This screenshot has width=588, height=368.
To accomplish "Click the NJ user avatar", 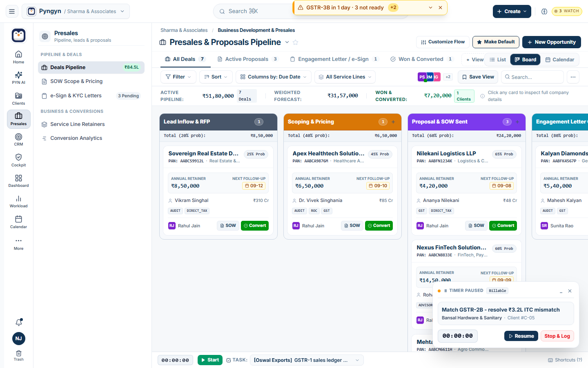I will tap(18, 339).
